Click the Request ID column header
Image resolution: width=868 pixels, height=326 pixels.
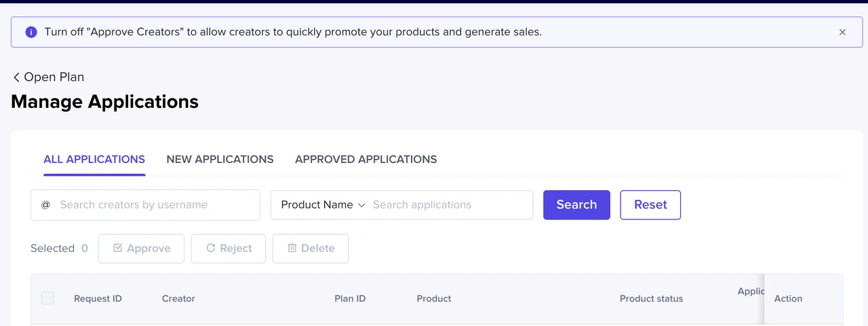tap(98, 299)
